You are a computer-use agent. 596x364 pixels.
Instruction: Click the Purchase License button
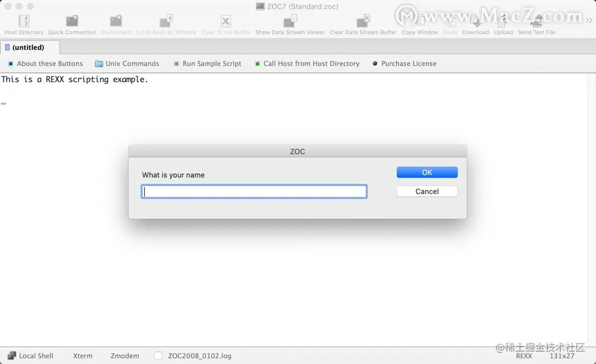pos(404,64)
